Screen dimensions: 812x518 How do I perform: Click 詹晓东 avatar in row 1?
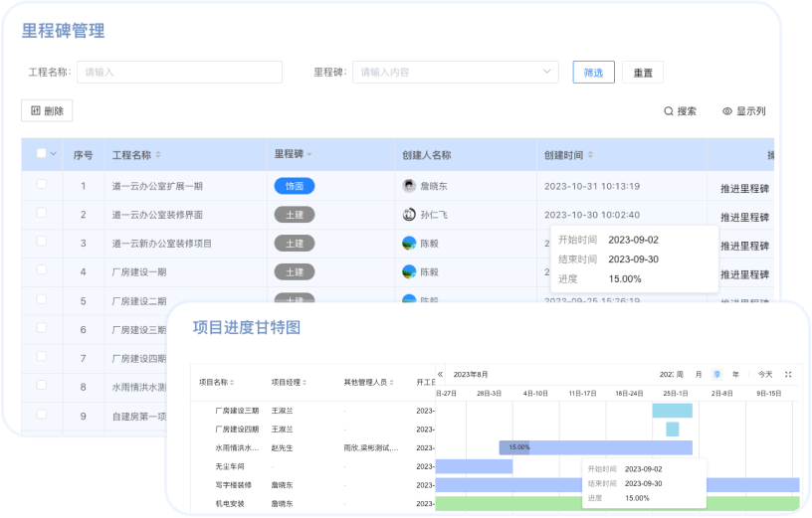click(x=409, y=186)
